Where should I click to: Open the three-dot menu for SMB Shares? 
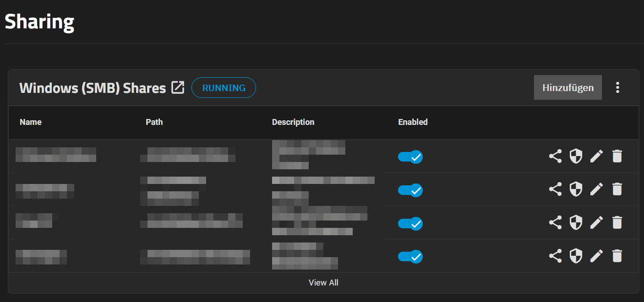[617, 87]
